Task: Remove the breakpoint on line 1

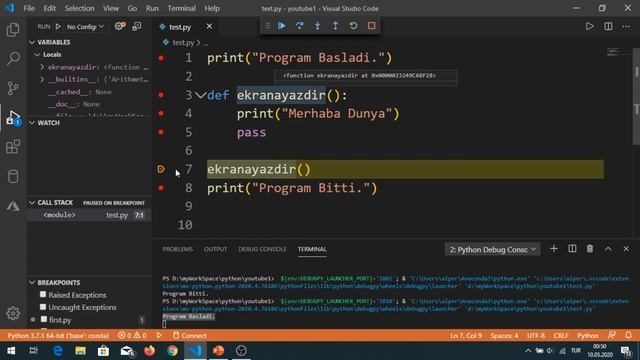Action: tap(161, 58)
